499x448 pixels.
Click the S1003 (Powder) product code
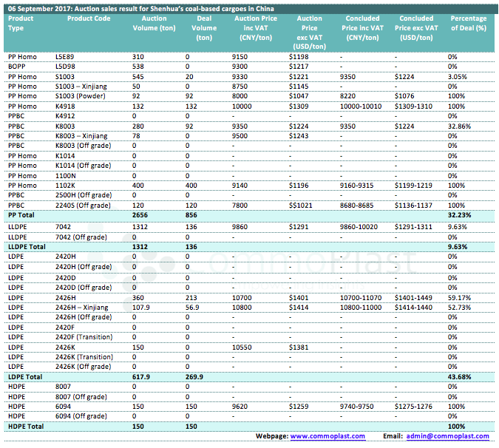tap(81, 96)
